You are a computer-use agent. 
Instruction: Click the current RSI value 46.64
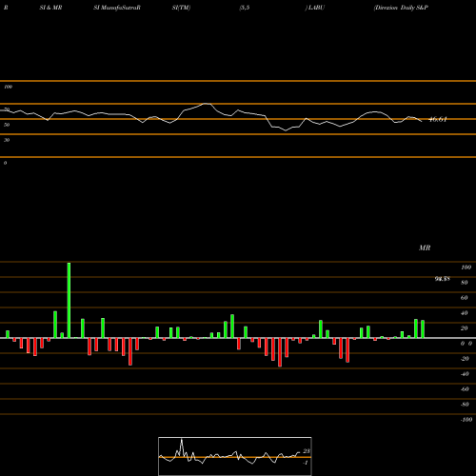coord(438,119)
